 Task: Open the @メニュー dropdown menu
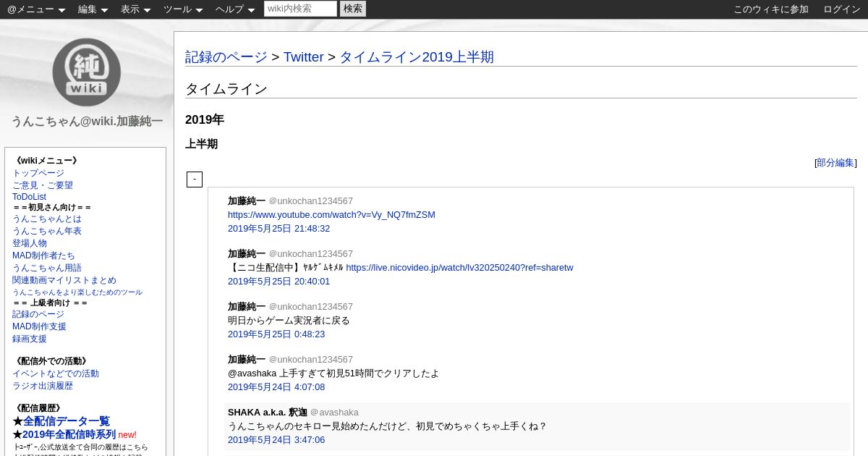[36, 9]
